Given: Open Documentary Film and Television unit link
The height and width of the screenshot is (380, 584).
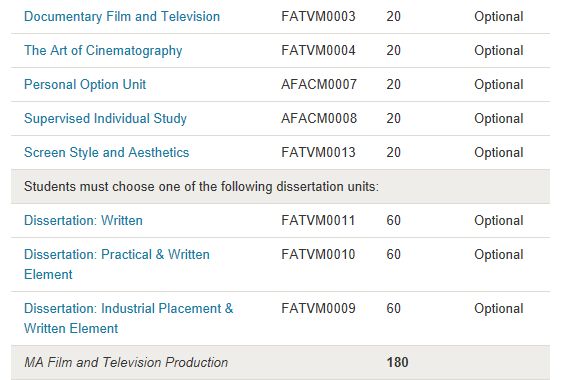Looking at the screenshot, I should pos(122,17).
